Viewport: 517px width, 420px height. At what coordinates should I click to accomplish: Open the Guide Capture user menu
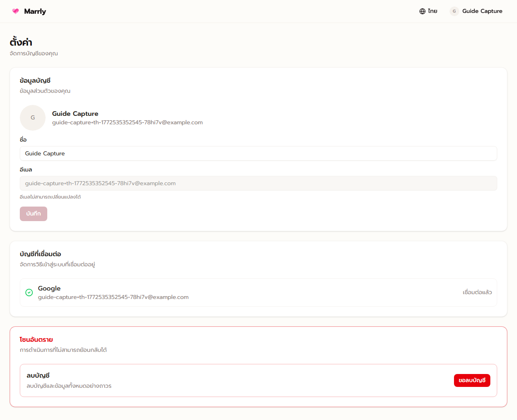point(477,11)
